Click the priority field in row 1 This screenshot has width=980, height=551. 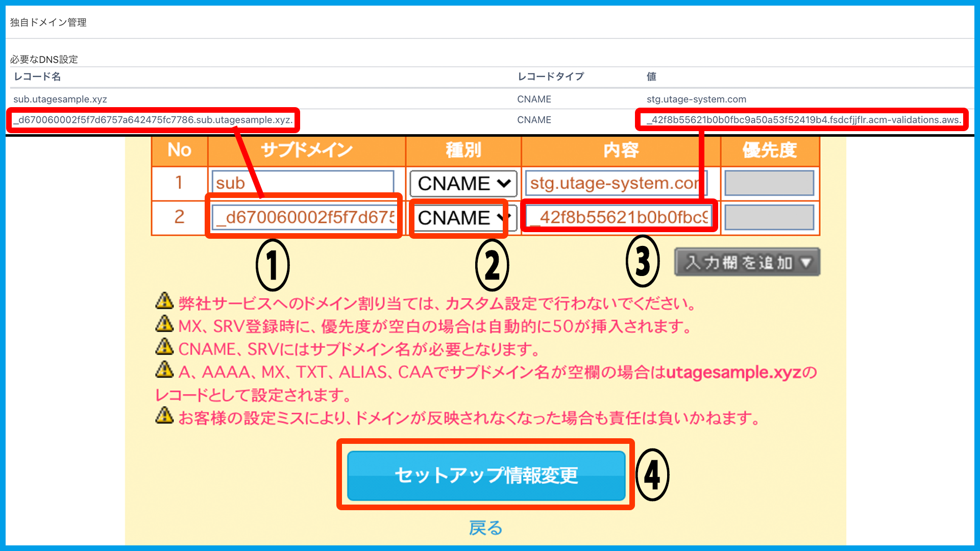tap(769, 183)
